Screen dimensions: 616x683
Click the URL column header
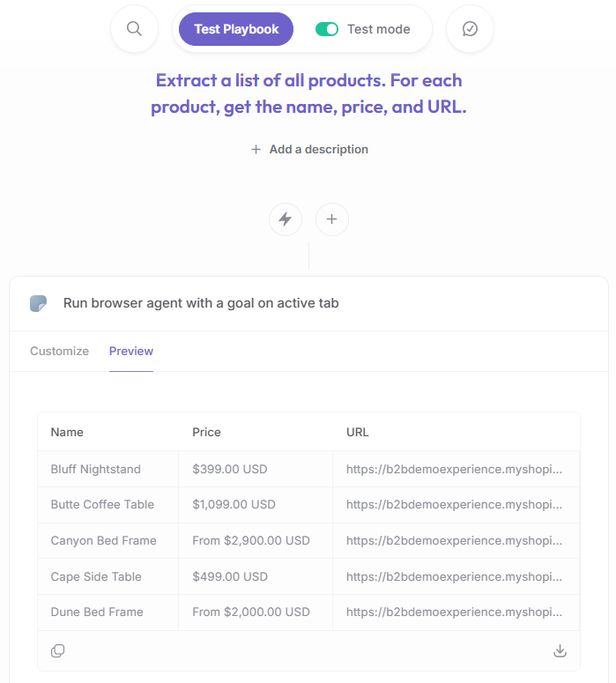[358, 432]
